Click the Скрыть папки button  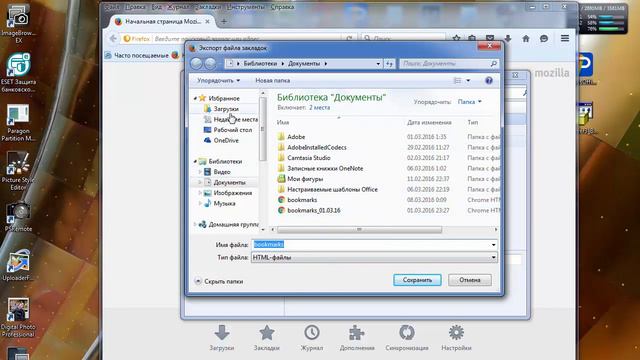pos(219,281)
